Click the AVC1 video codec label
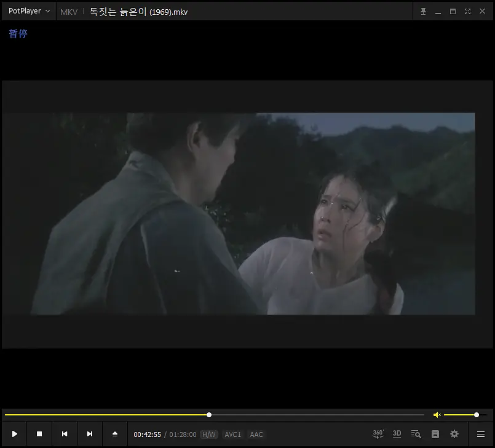This screenshot has width=495, height=448. click(x=232, y=434)
